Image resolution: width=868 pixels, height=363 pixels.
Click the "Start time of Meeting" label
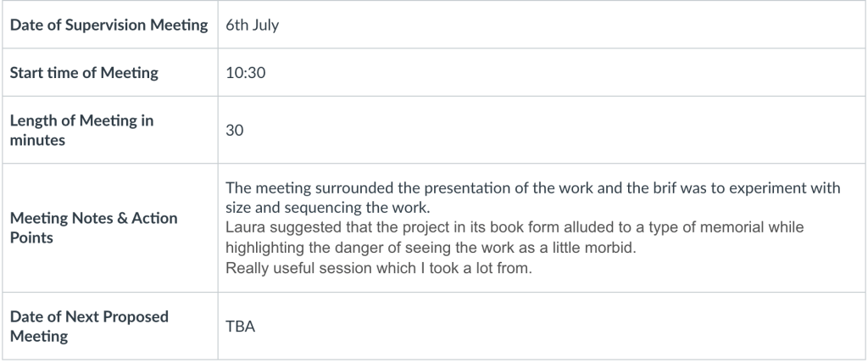coord(84,73)
